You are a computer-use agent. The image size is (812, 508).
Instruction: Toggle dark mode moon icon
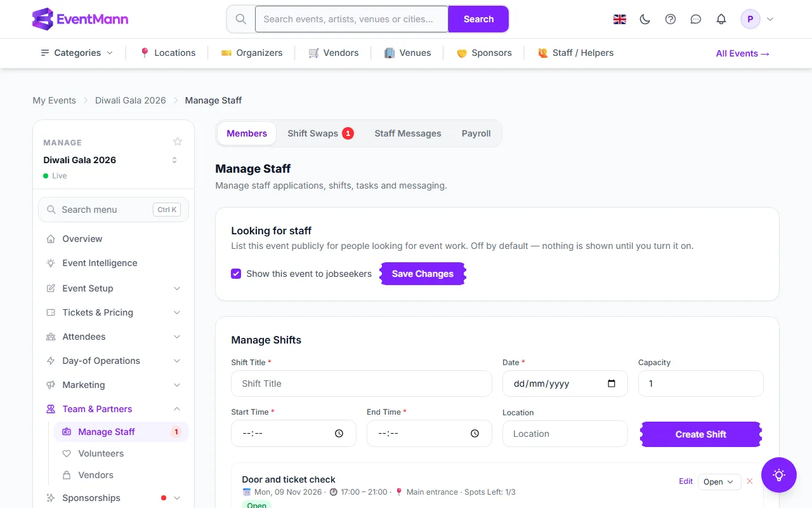tap(645, 19)
